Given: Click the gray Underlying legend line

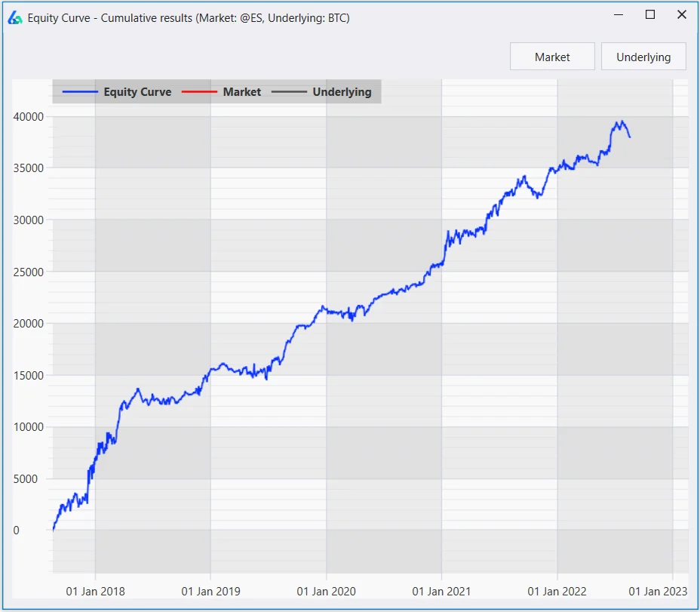Looking at the screenshot, I should coord(290,92).
